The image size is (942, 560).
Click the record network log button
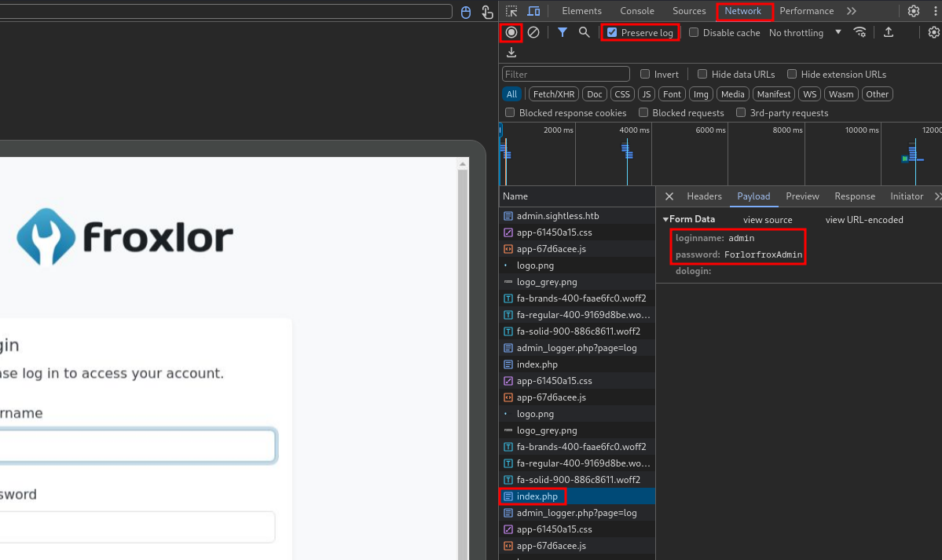click(511, 32)
